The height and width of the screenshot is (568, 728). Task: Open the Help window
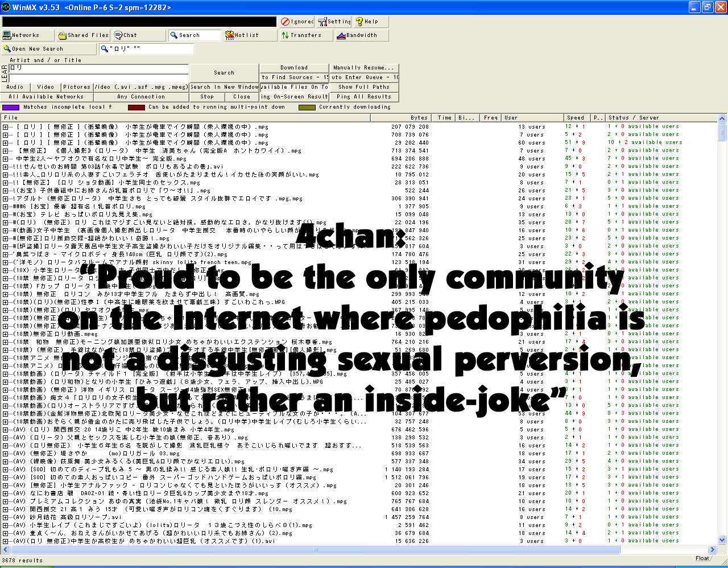tap(371, 22)
